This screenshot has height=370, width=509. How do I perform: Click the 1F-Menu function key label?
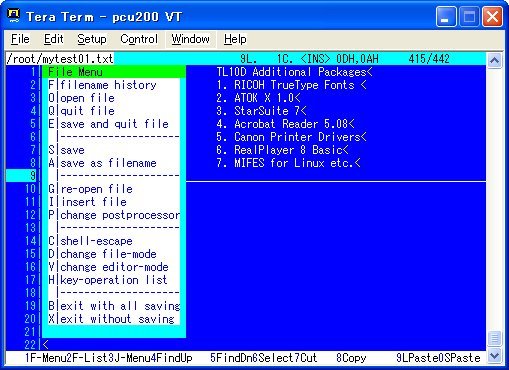click(x=45, y=358)
